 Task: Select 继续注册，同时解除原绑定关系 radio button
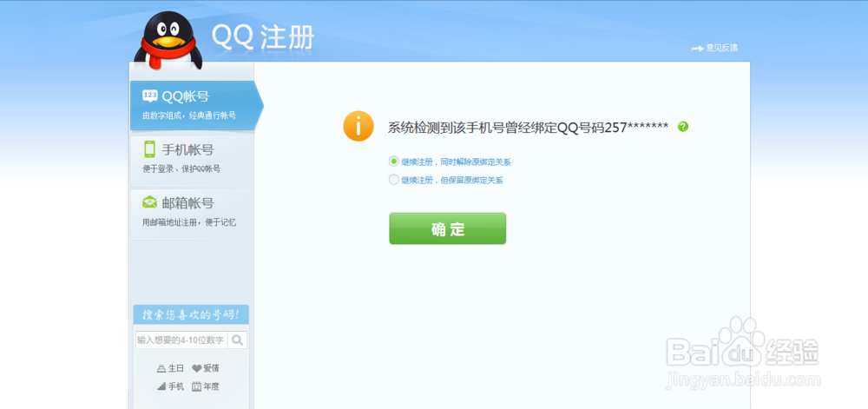(x=393, y=162)
